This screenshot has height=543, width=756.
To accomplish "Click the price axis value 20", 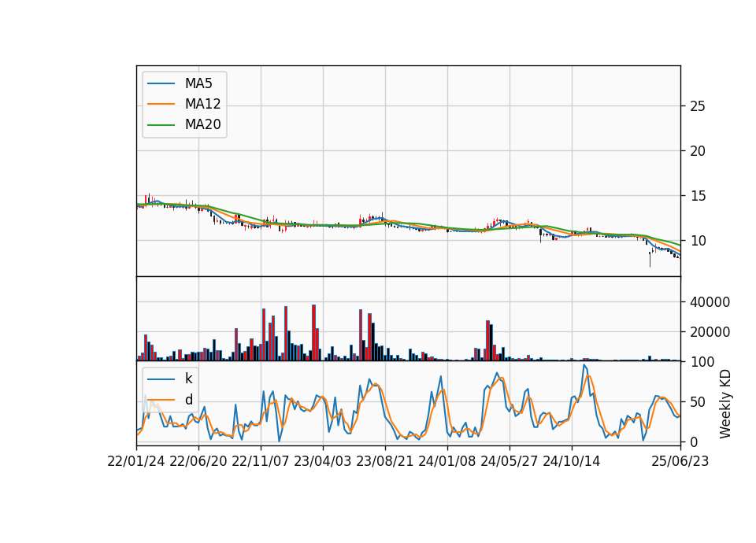I will coord(698,151).
